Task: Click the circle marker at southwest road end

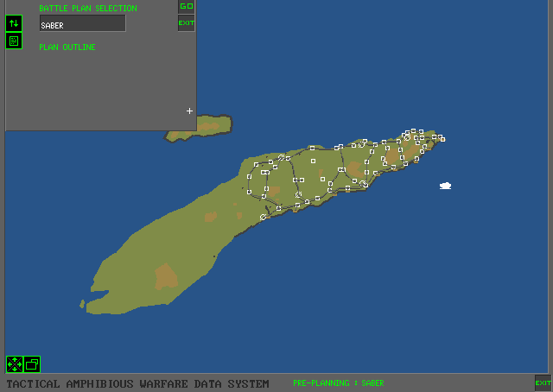Action: coord(264,217)
